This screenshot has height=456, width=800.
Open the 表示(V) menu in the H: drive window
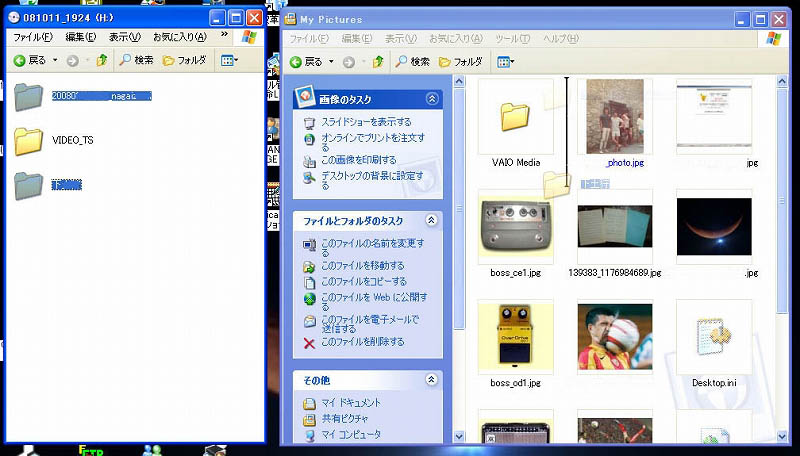pyautogui.click(x=124, y=37)
